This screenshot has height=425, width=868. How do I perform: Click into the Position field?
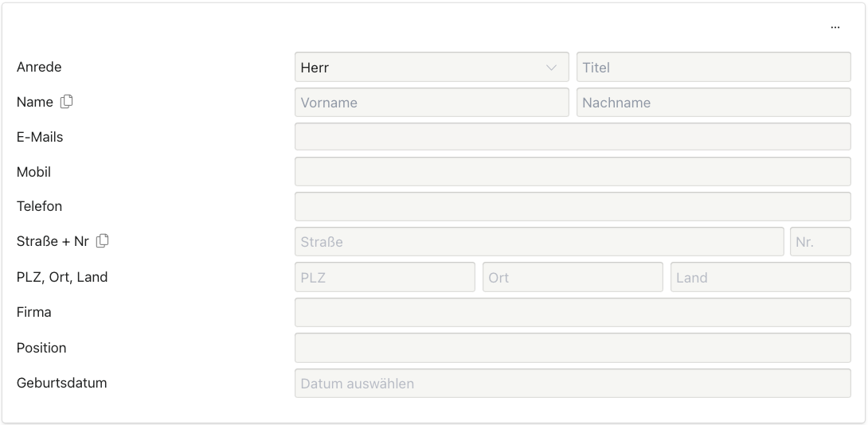point(572,348)
